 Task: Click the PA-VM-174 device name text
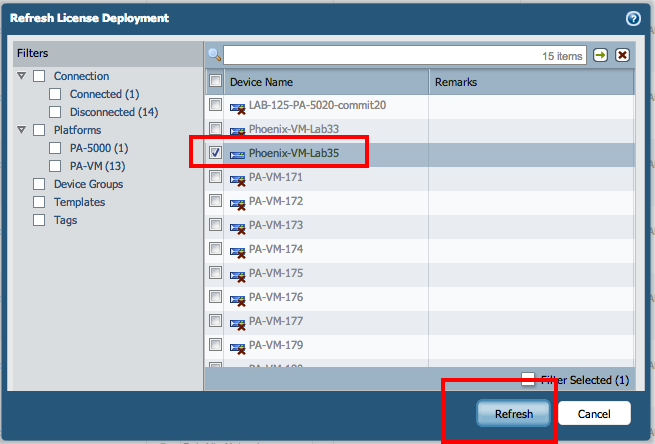pyautogui.click(x=276, y=249)
